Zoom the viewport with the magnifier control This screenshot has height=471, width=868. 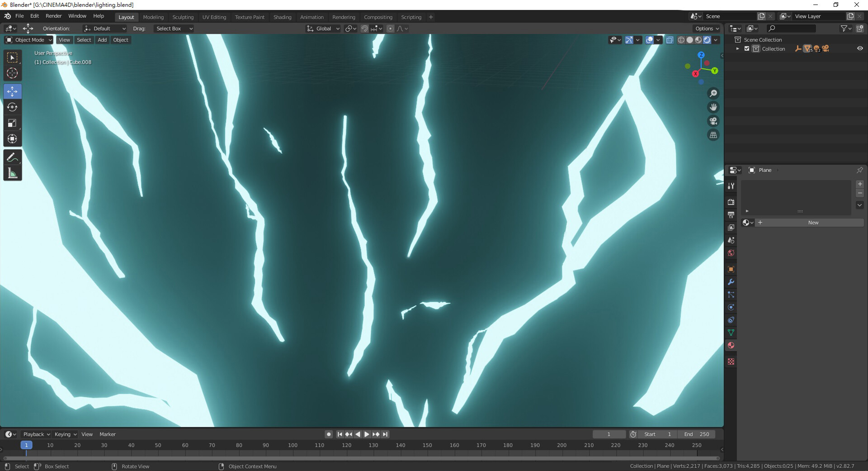click(713, 93)
